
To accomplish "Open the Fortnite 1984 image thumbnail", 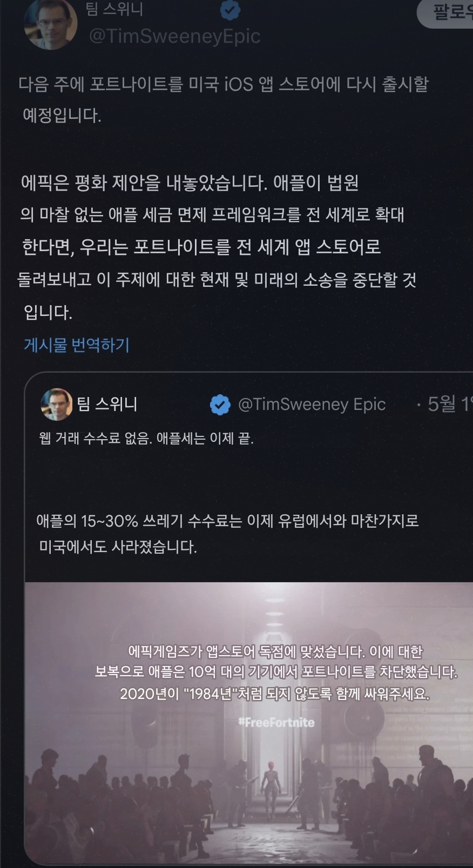I will (x=249, y=723).
